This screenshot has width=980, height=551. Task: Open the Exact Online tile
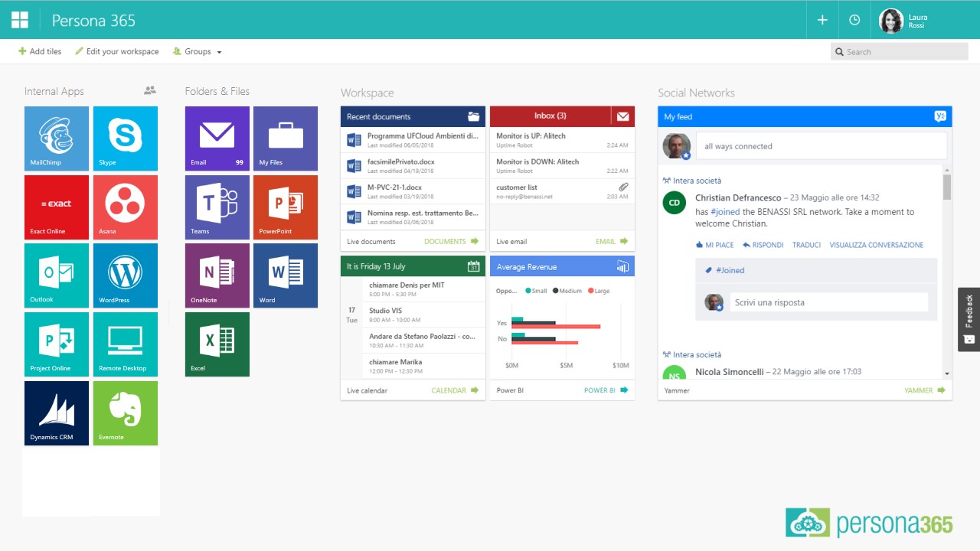tap(57, 207)
